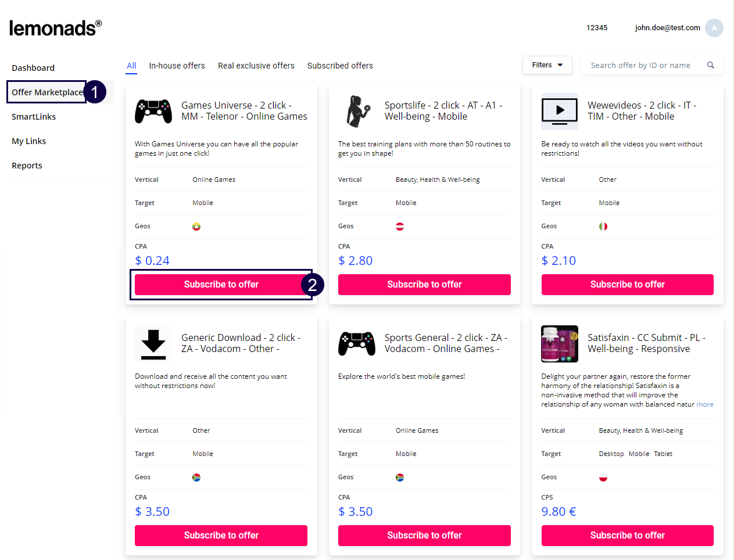
Task: Go to Reports in the sidebar
Action: pos(27,166)
